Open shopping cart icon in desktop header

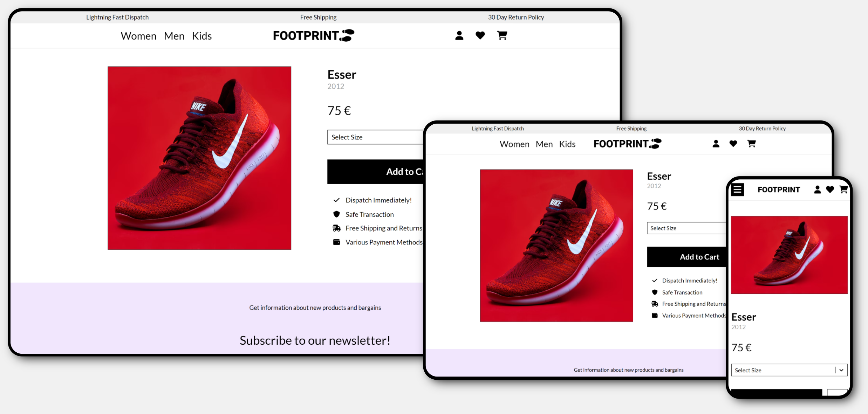pos(502,35)
